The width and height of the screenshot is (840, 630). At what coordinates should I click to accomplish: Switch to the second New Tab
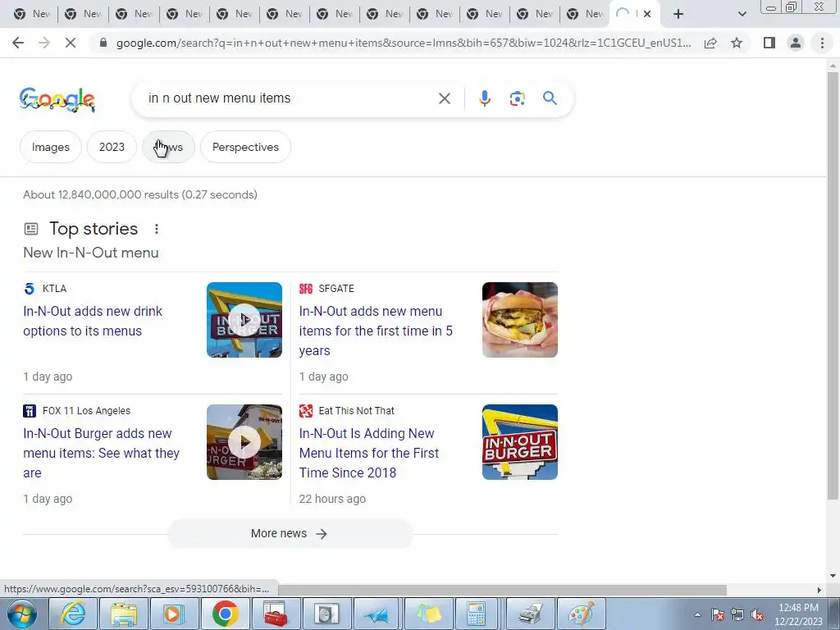click(x=83, y=14)
